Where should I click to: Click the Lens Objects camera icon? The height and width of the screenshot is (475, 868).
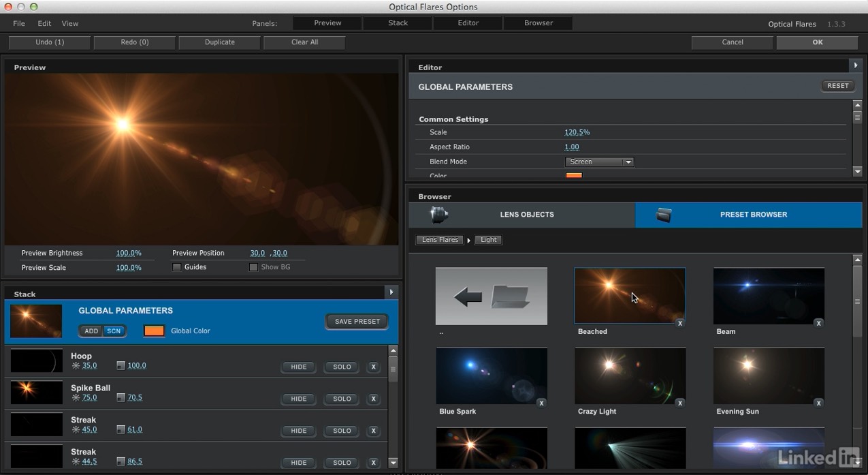coord(439,215)
